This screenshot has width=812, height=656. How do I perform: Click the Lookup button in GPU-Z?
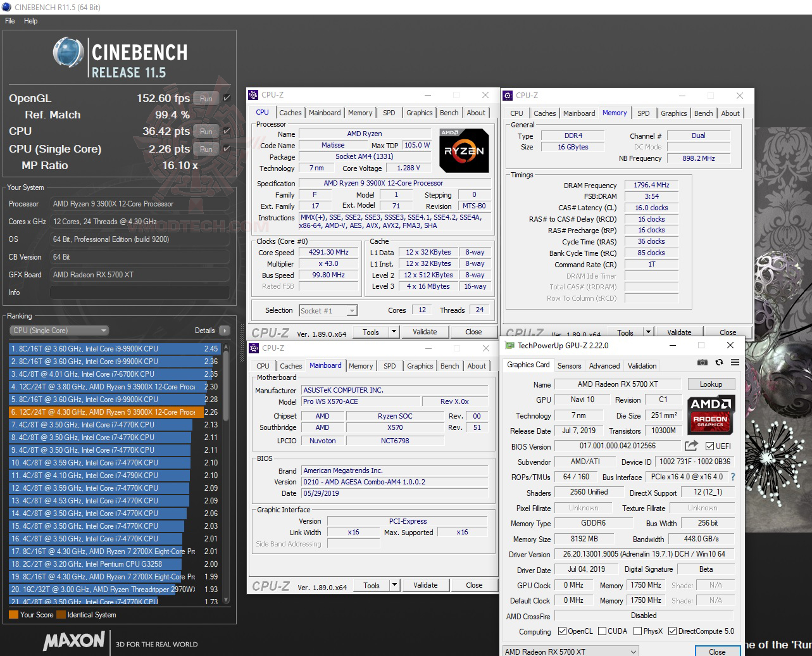click(x=710, y=384)
